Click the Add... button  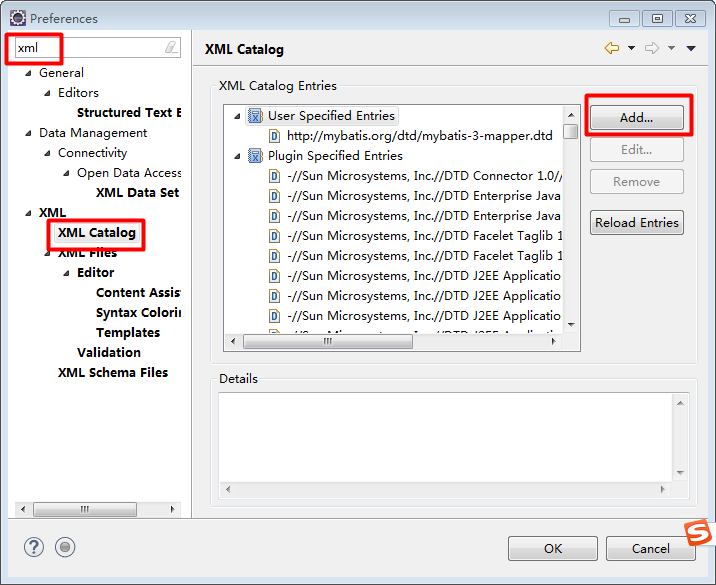tap(637, 117)
